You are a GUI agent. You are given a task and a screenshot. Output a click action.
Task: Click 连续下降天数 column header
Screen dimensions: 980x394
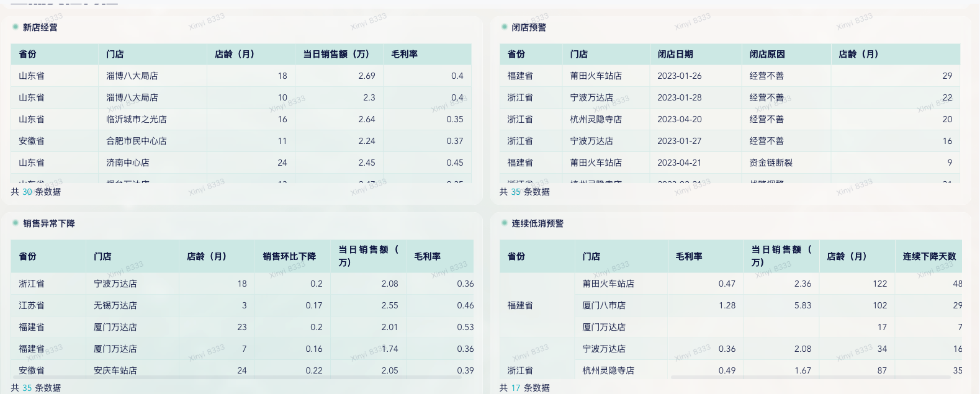click(929, 256)
